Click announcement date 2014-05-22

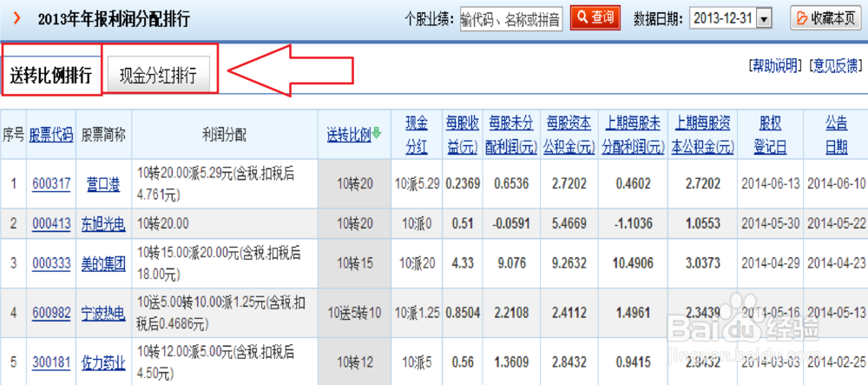point(837,224)
